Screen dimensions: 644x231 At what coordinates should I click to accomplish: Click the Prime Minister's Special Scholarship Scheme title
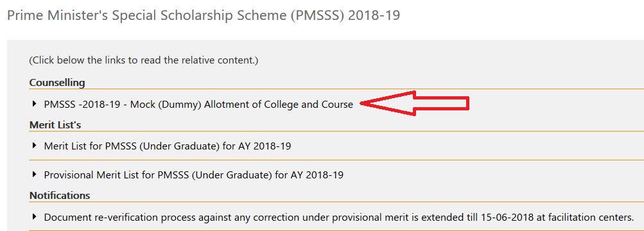(x=204, y=15)
